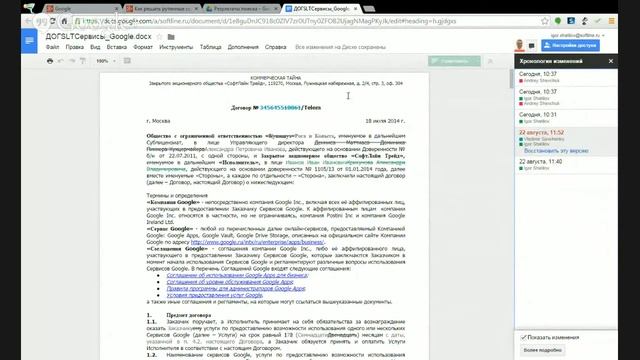Image resolution: width=640 pixels, height=360 pixels.
Task: Select the Сегодня, 10:31 revision
Action: click(x=566, y=118)
